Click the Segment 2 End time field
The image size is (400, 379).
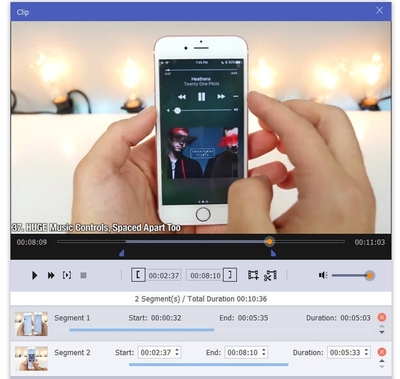click(x=247, y=352)
